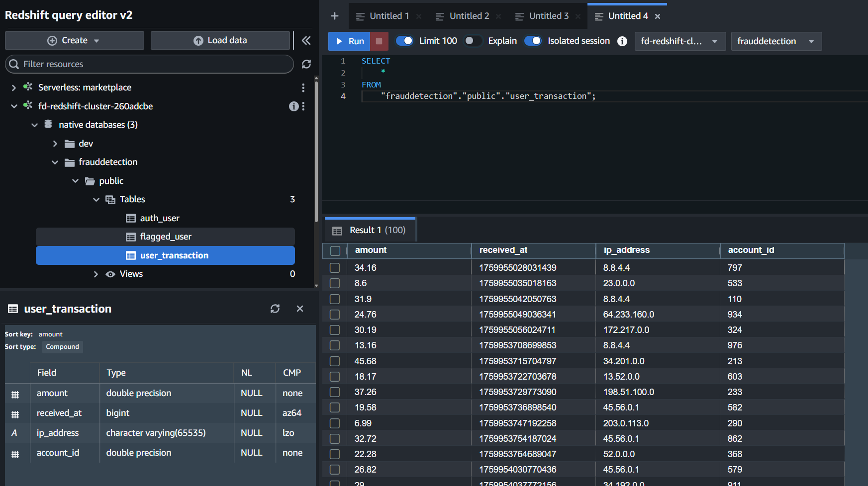Collapse the left sidebar panel
Screen dimensions: 868x486
coord(306,40)
